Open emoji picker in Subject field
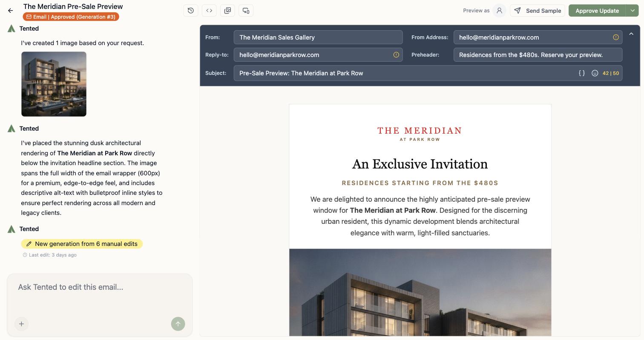The image size is (644, 340). pos(595,73)
